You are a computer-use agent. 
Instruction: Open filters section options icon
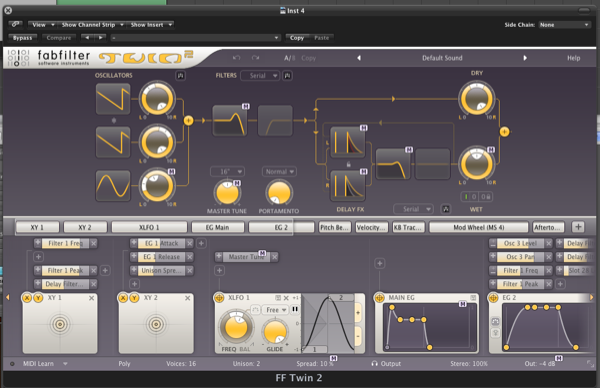coord(287,75)
